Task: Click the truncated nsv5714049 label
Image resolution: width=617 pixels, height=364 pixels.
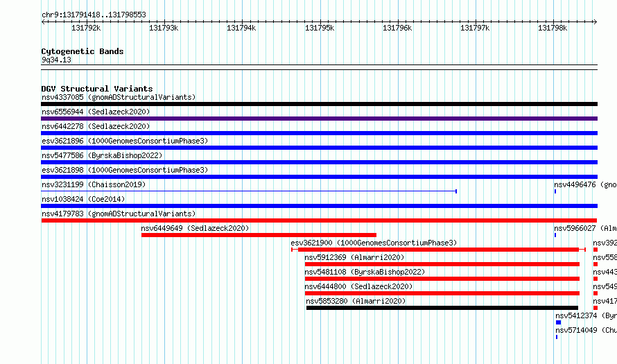Action: pos(586,330)
